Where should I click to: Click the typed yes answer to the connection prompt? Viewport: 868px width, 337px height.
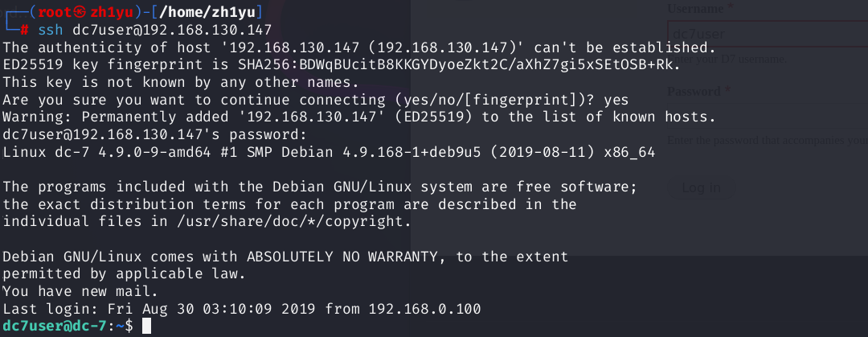(615, 100)
